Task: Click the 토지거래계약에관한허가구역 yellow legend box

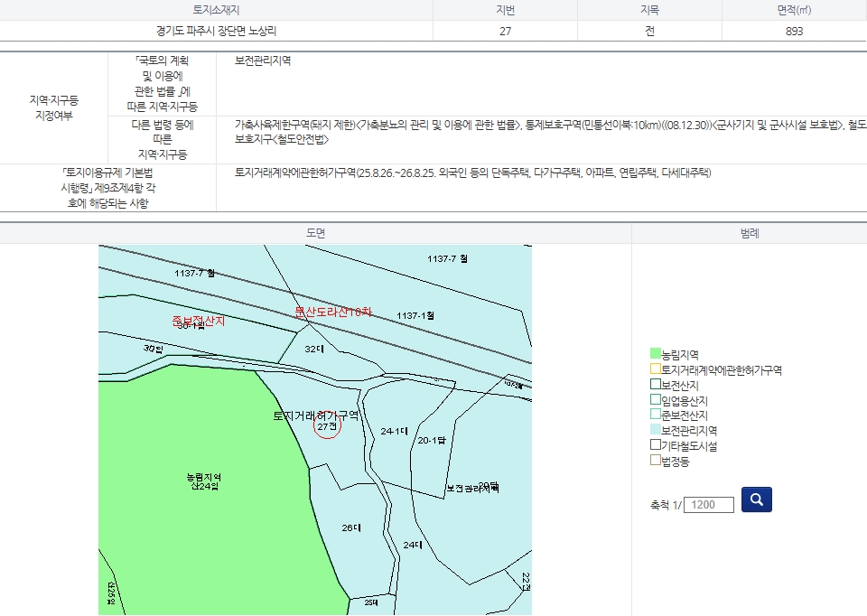Action: click(656, 370)
